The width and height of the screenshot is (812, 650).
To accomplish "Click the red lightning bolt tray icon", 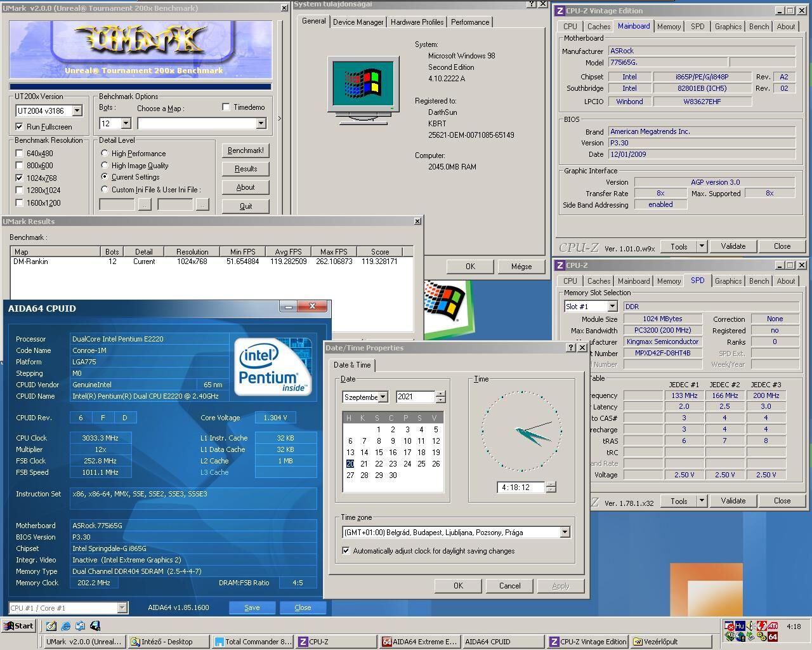I will pos(762,626).
